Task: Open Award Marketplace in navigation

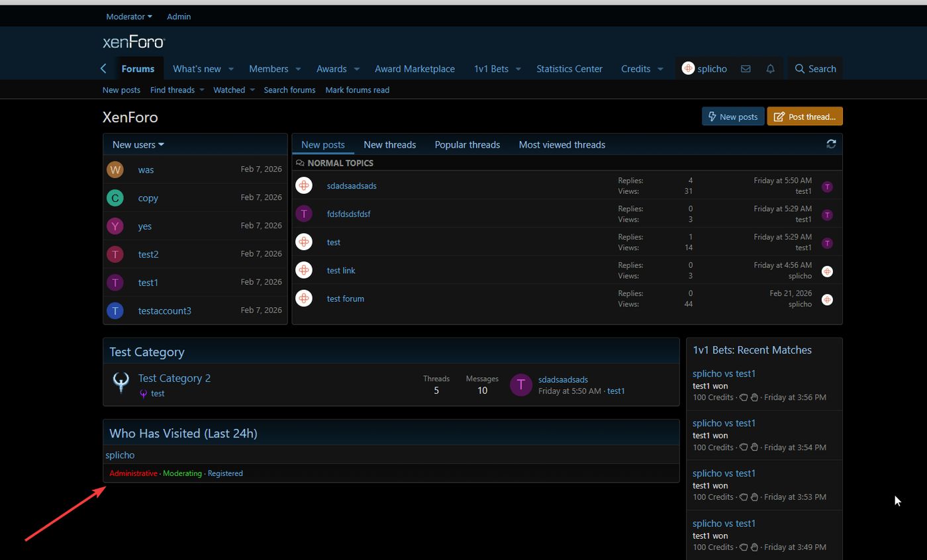Action: point(415,69)
